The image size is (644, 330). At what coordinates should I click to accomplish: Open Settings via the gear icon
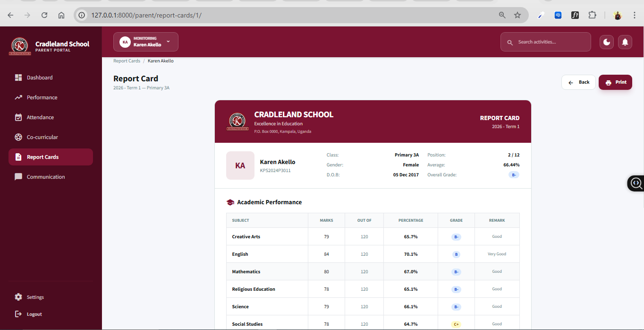tap(18, 297)
